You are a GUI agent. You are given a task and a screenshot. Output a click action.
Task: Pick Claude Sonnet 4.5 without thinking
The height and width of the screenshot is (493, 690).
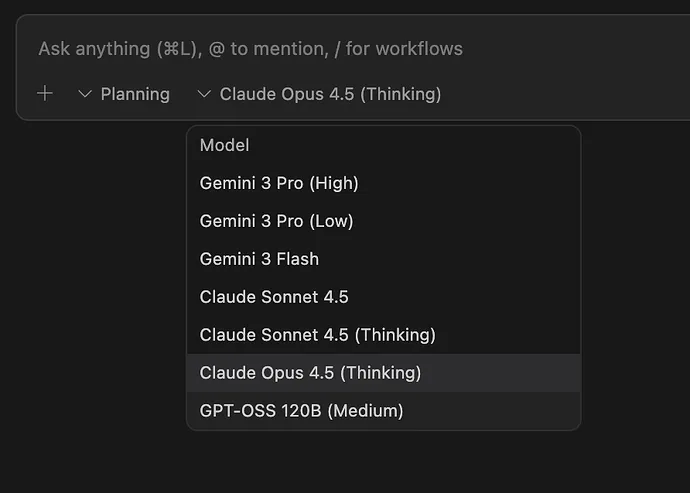click(274, 297)
